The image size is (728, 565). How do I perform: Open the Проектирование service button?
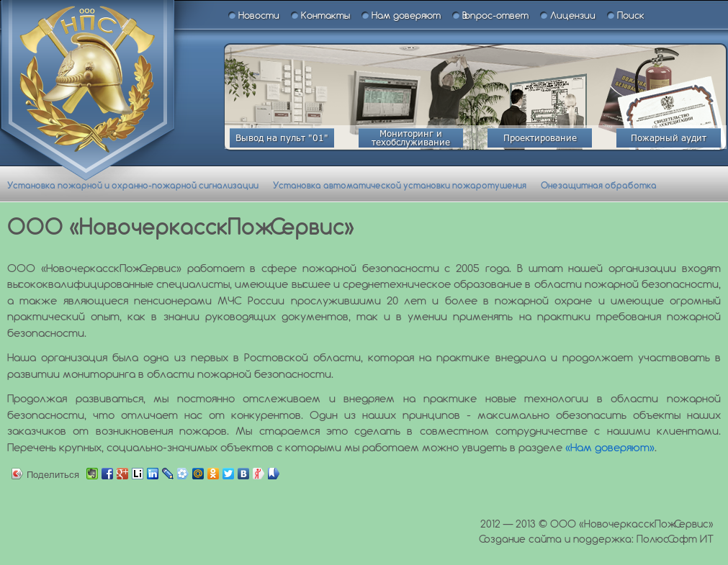pyautogui.click(x=539, y=138)
